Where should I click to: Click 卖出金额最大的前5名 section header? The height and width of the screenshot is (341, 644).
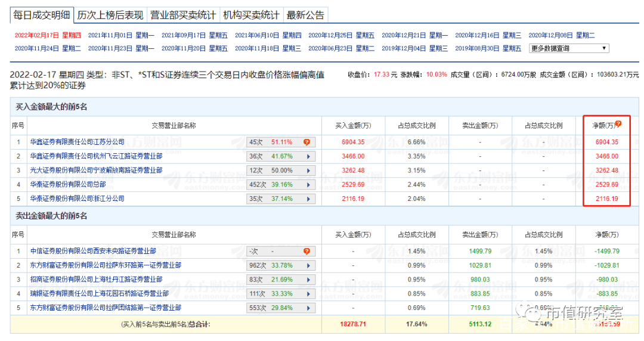(x=51, y=216)
